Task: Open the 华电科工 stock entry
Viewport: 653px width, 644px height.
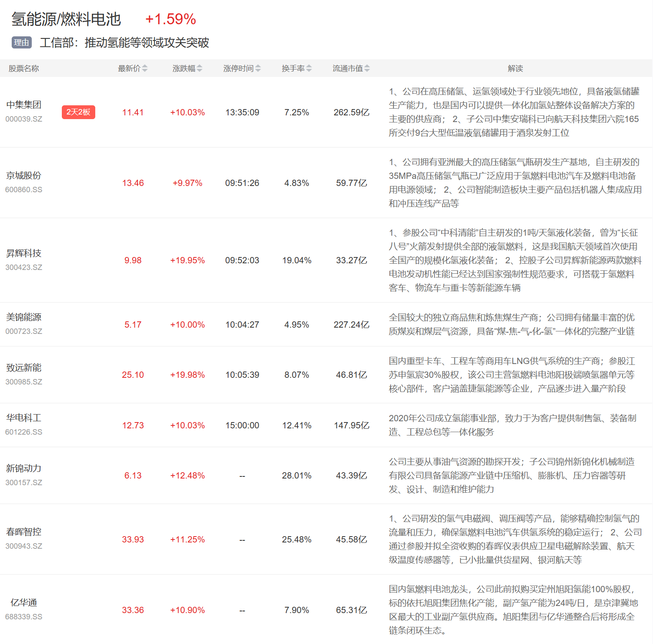Action: click(24, 418)
